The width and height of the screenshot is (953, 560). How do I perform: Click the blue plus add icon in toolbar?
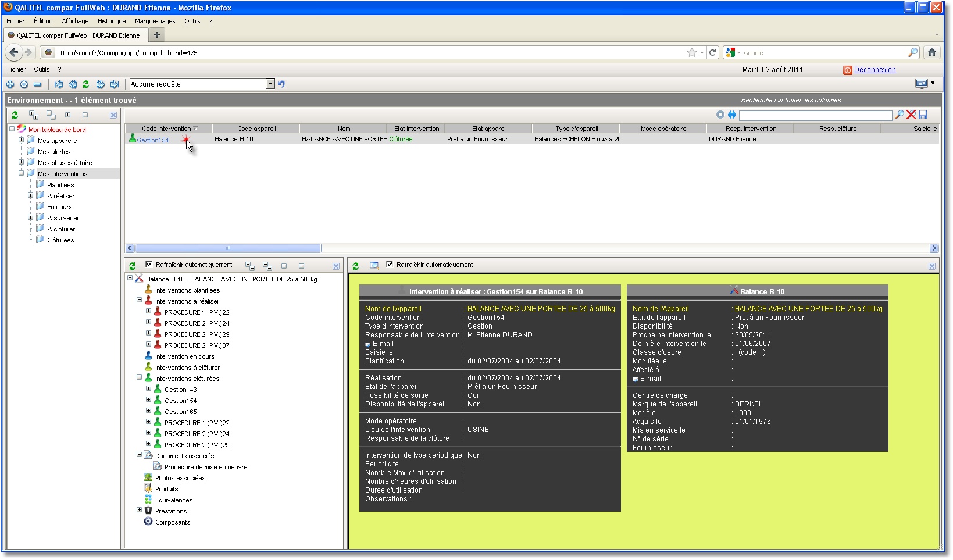coord(10,84)
